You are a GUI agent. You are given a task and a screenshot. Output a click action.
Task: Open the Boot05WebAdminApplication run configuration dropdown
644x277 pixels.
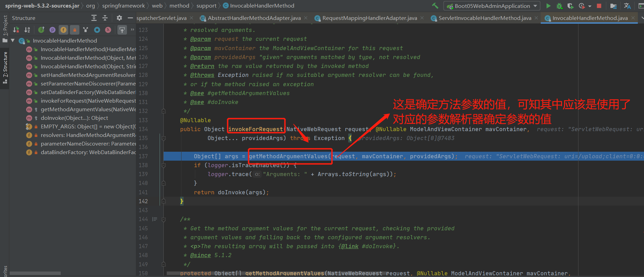point(492,6)
